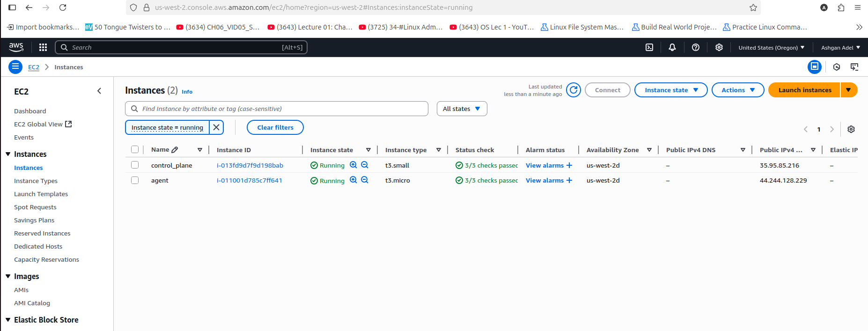This screenshot has width=868, height=331.
Task: Add alarm plus icon for control_plane
Action: tap(569, 165)
